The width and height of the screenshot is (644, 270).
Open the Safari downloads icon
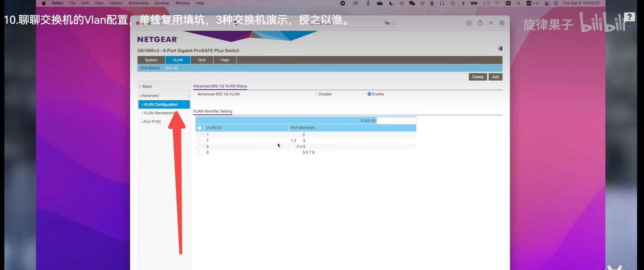[469, 23]
